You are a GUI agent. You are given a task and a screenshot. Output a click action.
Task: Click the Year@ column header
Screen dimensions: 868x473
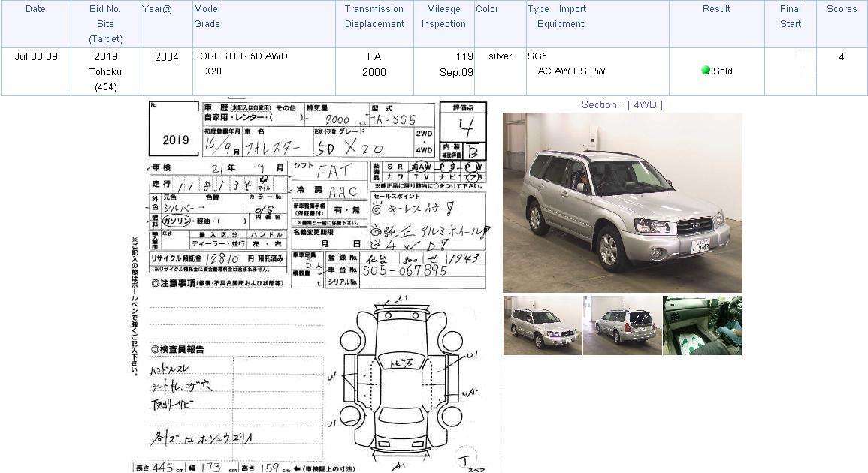(x=156, y=9)
